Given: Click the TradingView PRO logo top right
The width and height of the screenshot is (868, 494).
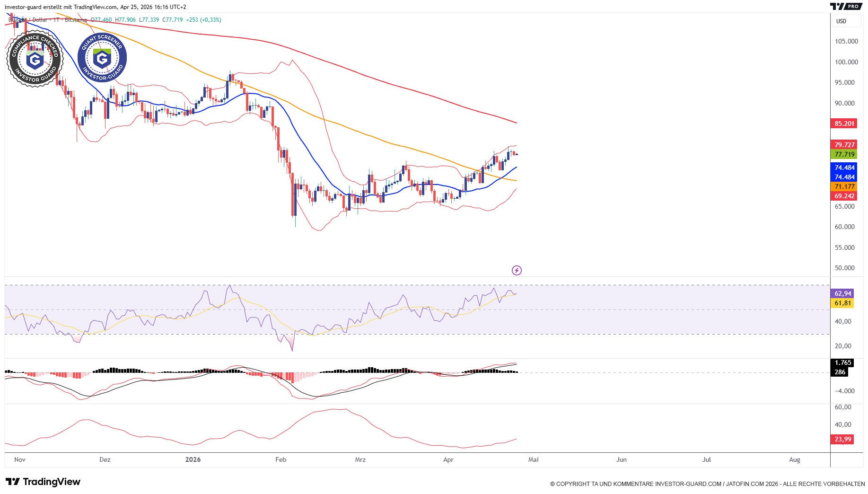Looking at the screenshot, I should (x=846, y=6).
